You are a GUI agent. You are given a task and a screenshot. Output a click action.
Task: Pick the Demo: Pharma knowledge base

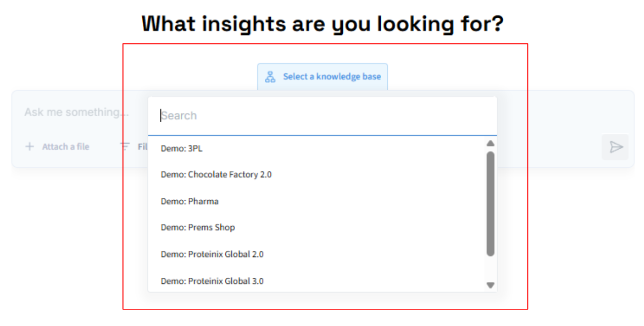coord(190,201)
